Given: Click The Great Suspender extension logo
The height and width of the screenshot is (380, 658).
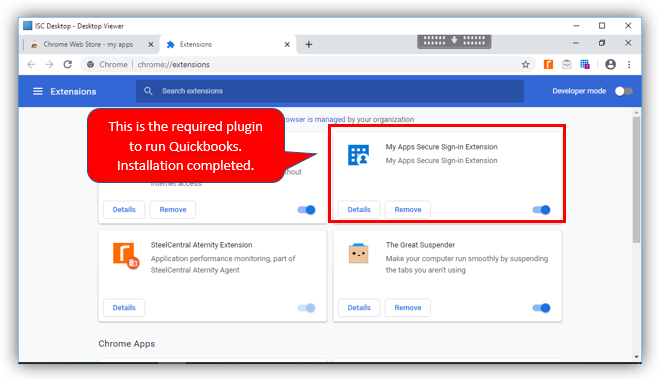Looking at the screenshot, I should (358, 253).
